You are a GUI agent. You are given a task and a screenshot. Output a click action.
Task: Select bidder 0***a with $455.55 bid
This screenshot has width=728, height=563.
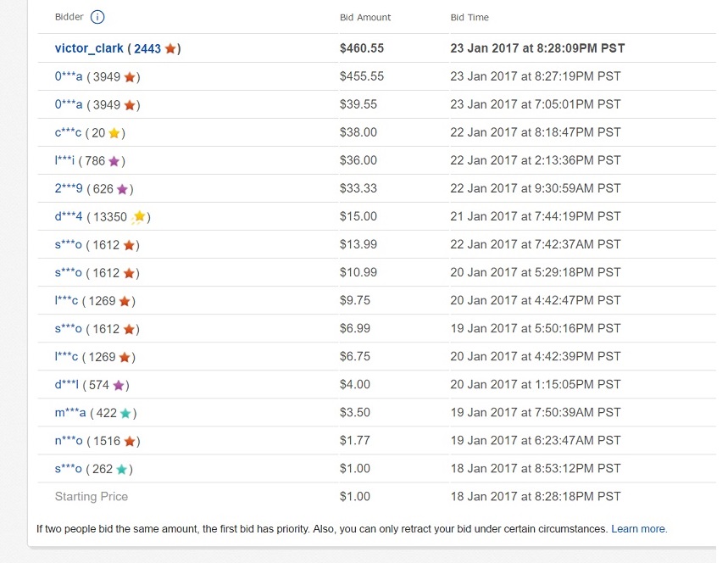[69, 76]
